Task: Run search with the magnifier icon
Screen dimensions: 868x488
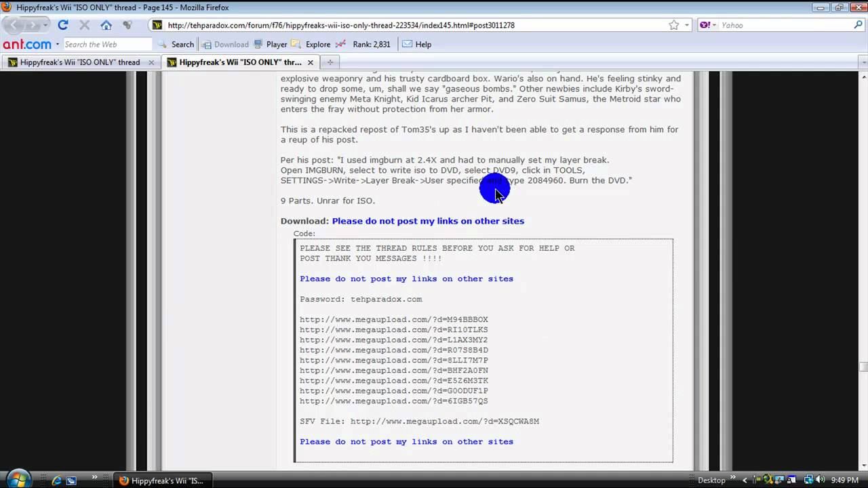Action: [x=858, y=25]
